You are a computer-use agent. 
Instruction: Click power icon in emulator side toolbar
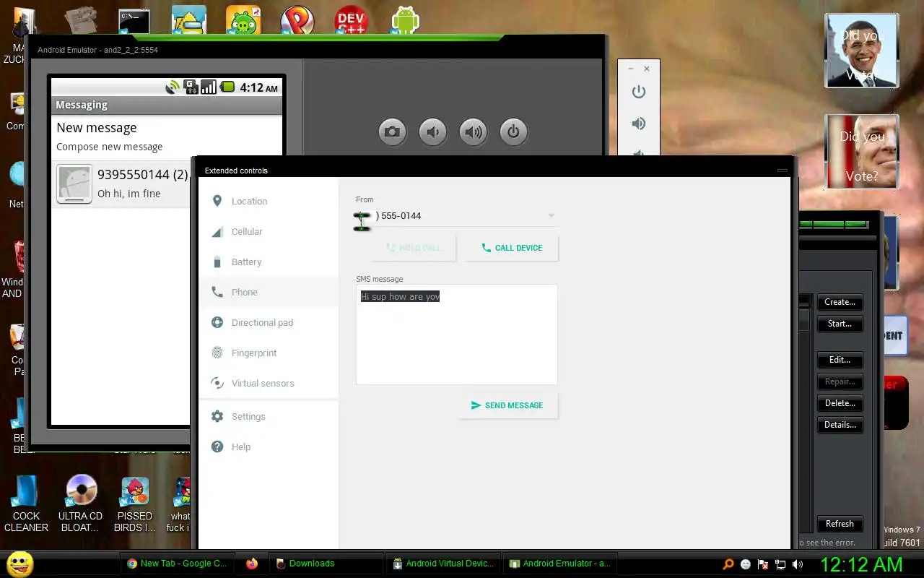[x=638, y=92]
